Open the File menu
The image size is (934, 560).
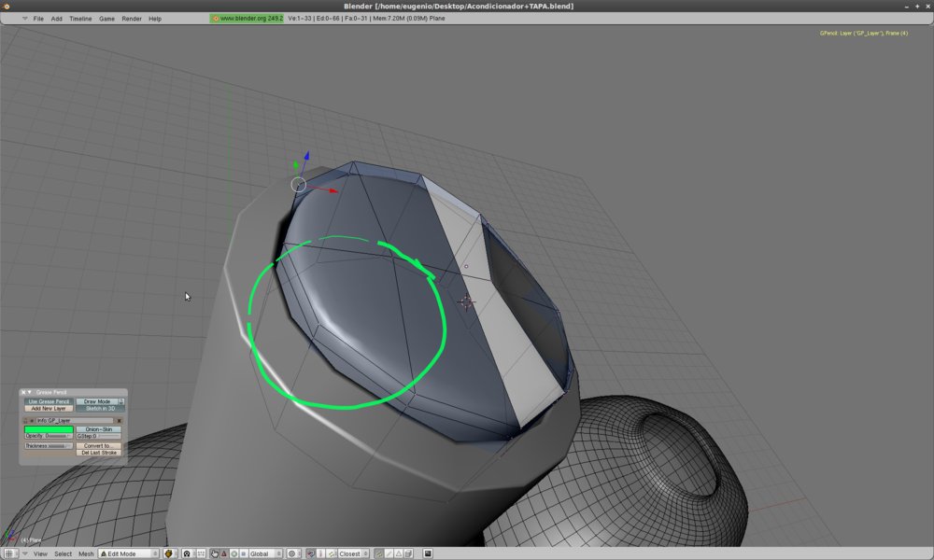coord(38,19)
